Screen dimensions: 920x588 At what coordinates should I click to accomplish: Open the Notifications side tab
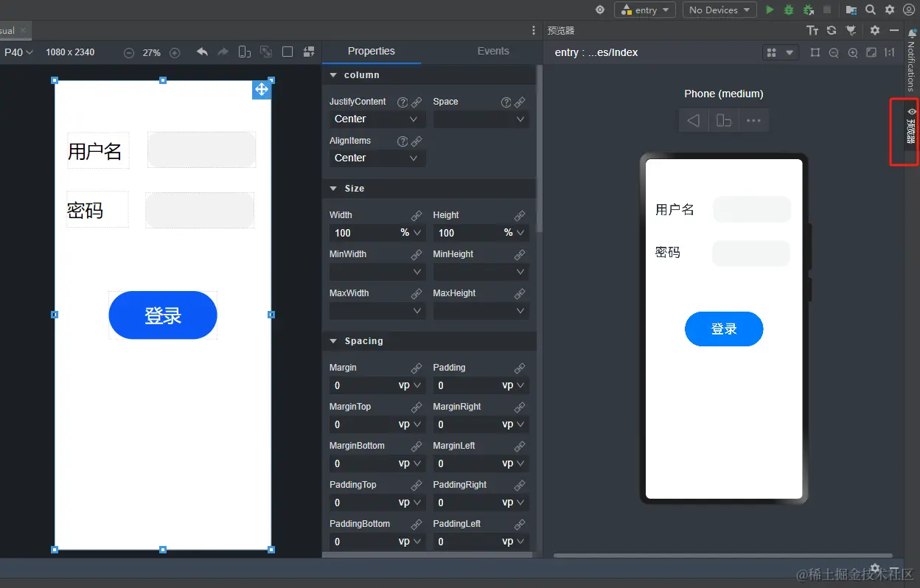911,59
